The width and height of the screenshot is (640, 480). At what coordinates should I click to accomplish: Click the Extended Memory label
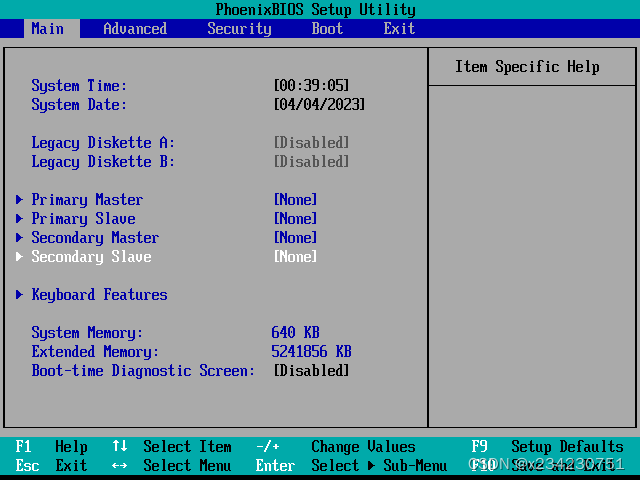95,351
